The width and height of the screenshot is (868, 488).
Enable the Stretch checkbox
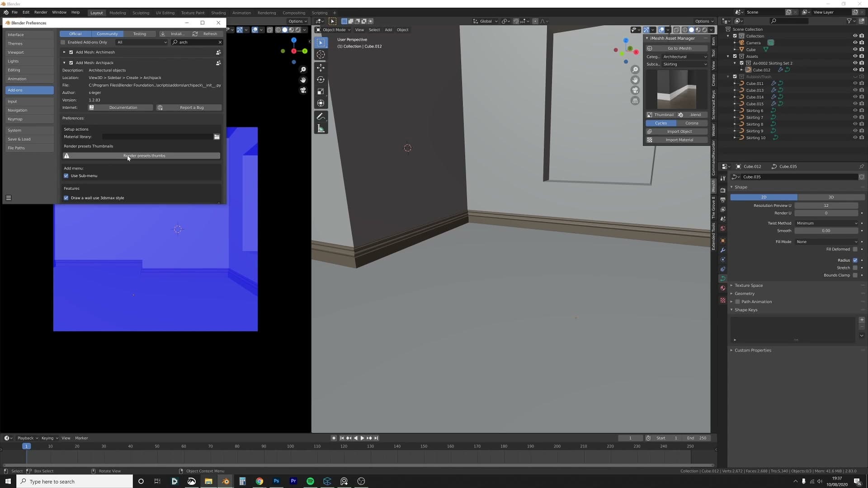[855, 267]
